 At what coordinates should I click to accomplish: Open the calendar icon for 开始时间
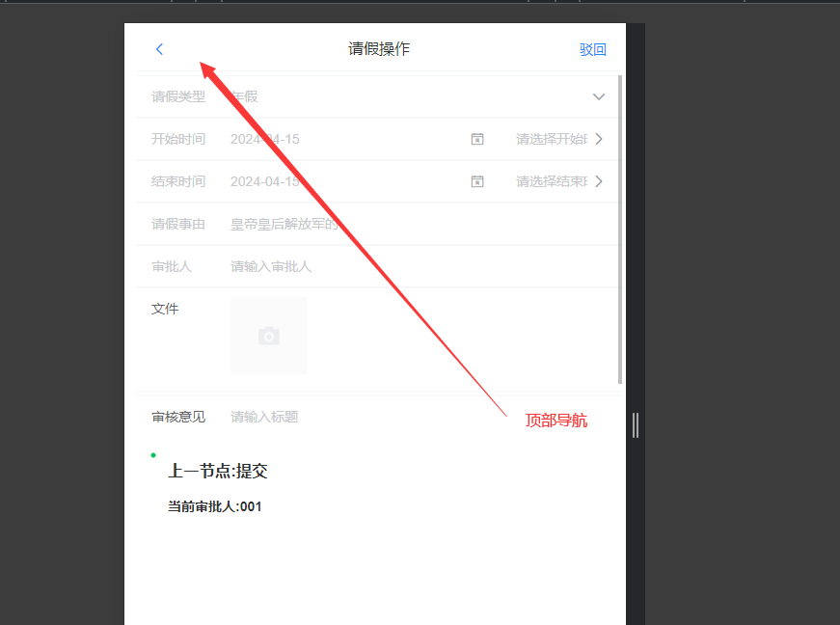coord(476,139)
